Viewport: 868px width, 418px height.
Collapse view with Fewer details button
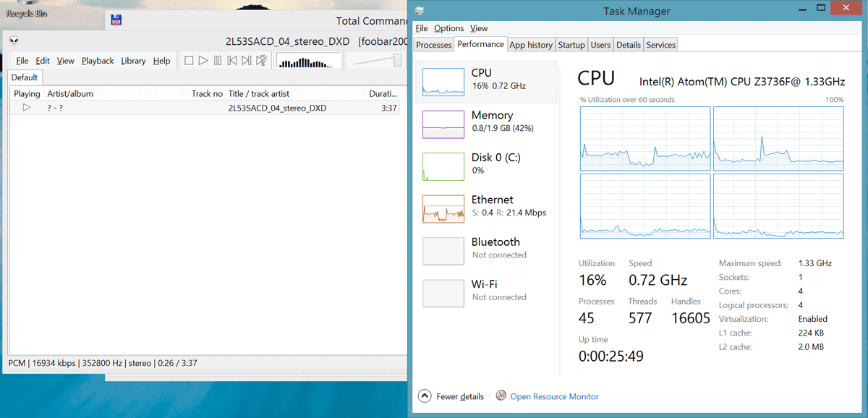pos(451,396)
